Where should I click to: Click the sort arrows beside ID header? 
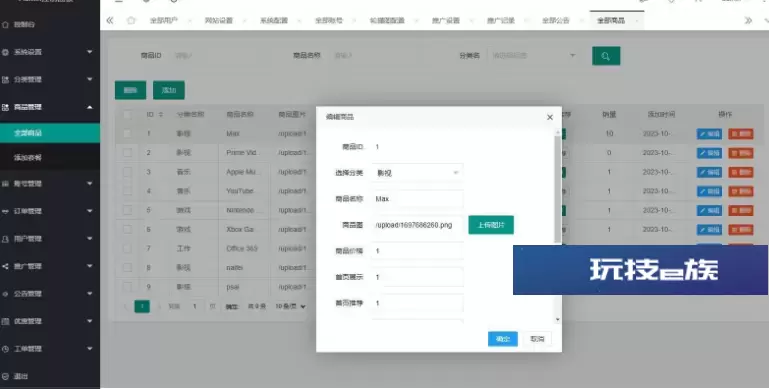[x=161, y=114]
